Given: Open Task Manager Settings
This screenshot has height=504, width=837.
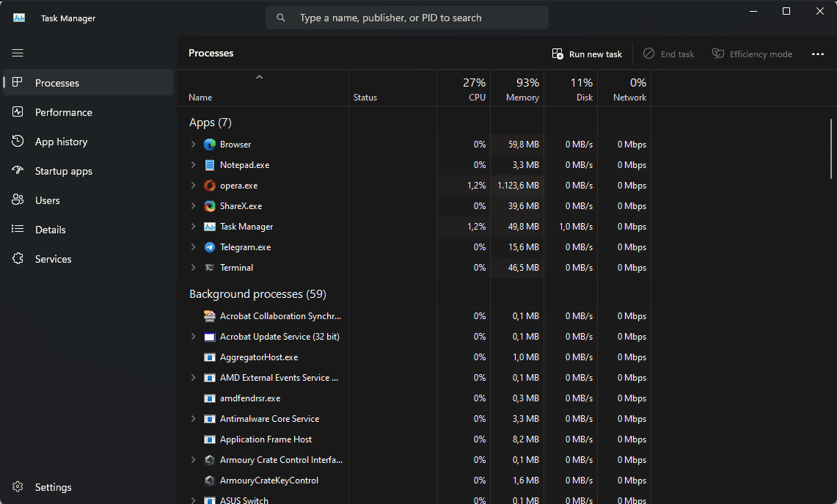Looking at the screenshot, I should 88,487.
